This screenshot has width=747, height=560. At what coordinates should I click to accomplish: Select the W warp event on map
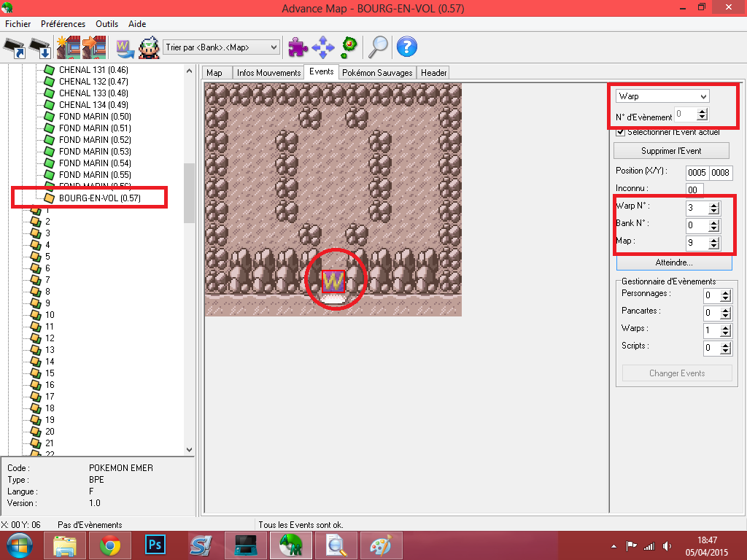pos(333,281)
